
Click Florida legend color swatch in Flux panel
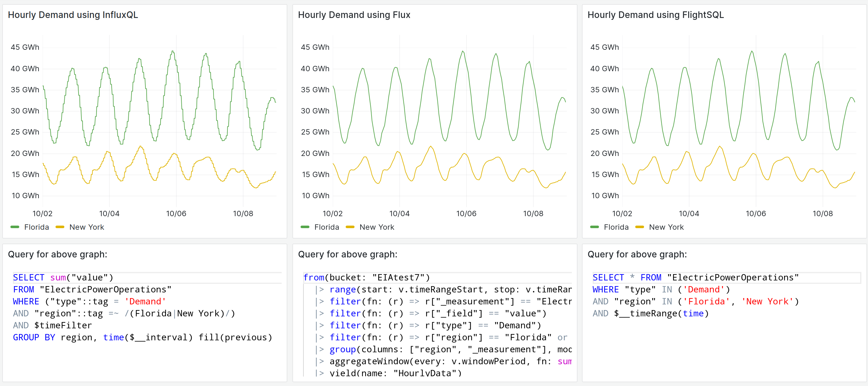click(x=305, y=227)
